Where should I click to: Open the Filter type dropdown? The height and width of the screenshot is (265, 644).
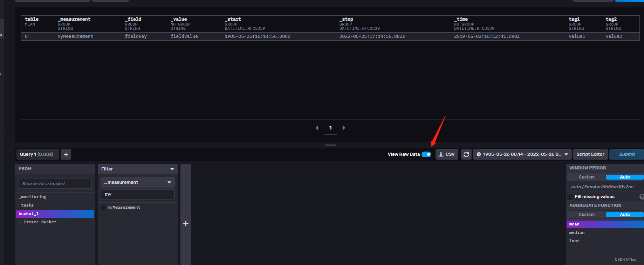point(137,169)
